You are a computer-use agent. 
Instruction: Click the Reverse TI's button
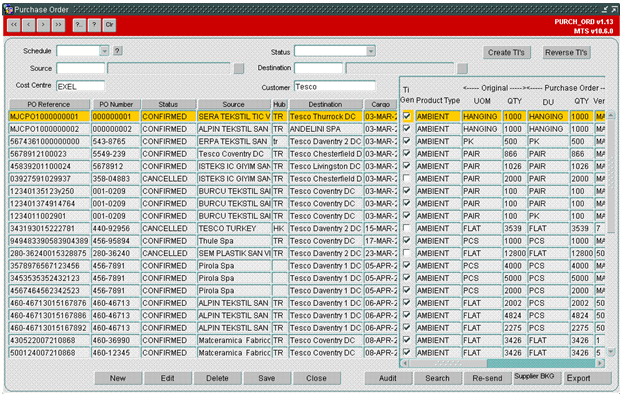coord(566,52)
